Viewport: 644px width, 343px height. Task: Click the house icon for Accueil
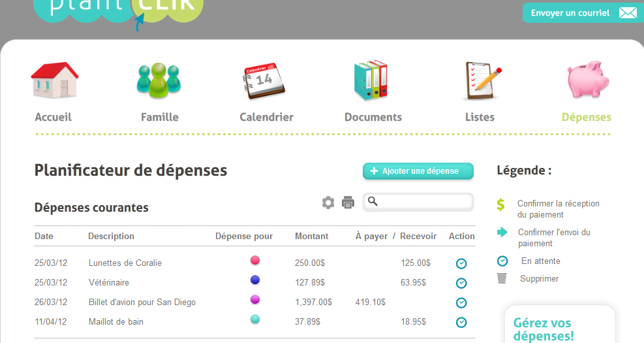coord(54,80)
